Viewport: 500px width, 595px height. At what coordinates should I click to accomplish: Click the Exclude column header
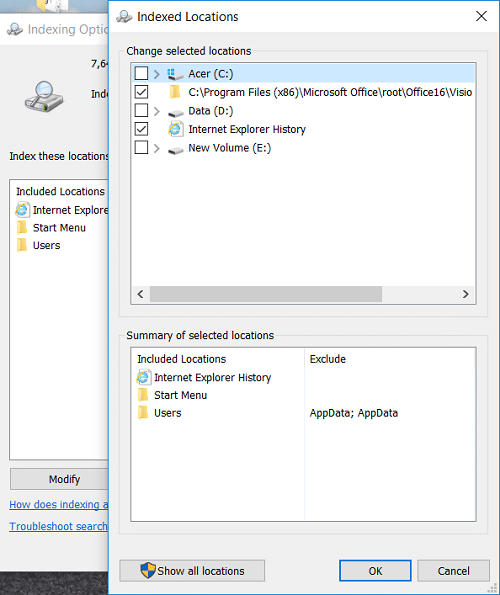[x=328, y=359]
